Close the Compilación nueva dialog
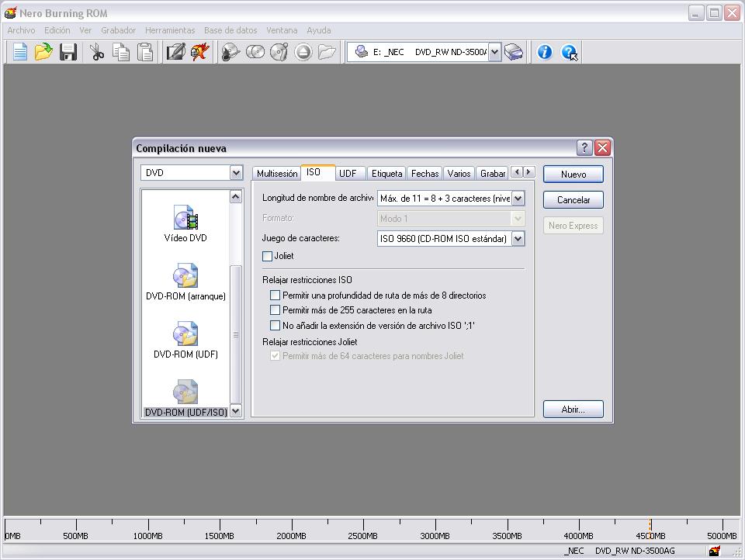 [602, 147]
